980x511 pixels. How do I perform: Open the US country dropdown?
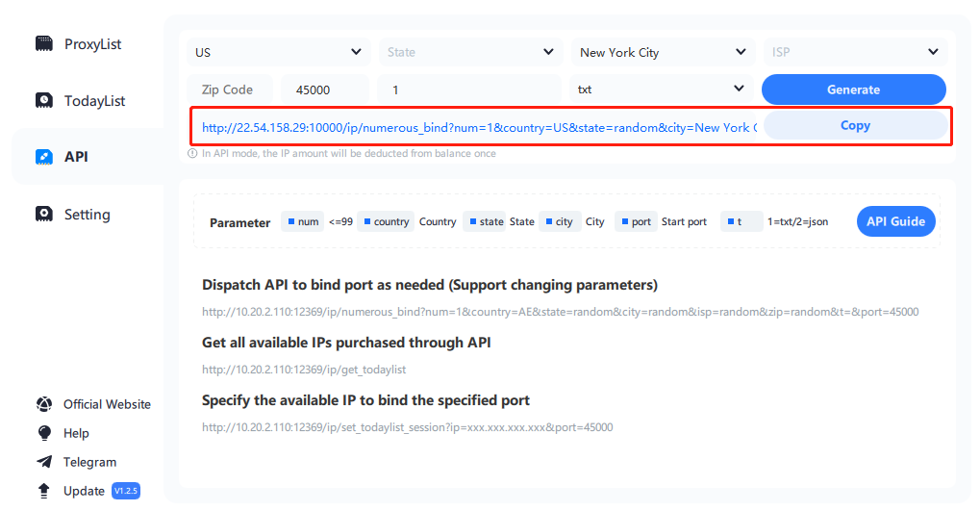(279, 52)
